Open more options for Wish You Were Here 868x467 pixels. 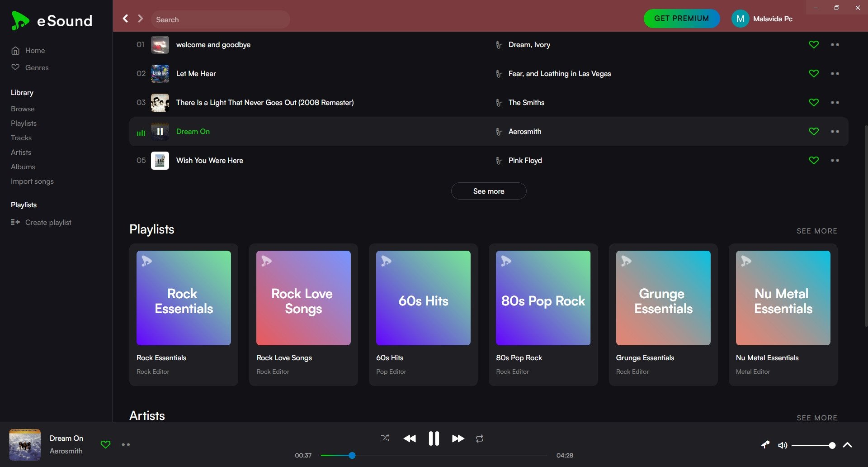tap(835, 160)
